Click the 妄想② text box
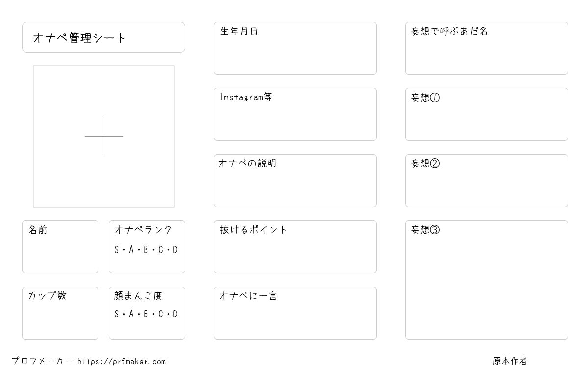The height and width of the screenshot is (368, 588). coord(487,181)
